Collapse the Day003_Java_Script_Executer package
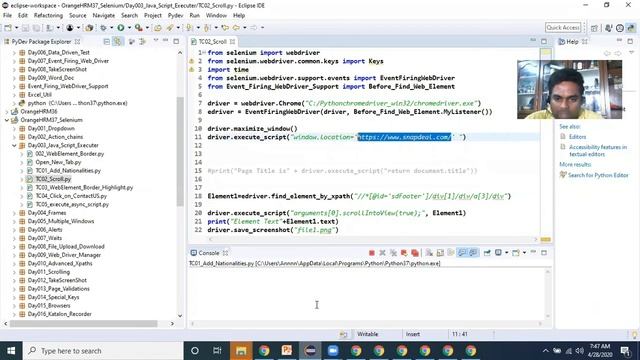The width and height of the screenshot is (640, 360). (14, 145)
